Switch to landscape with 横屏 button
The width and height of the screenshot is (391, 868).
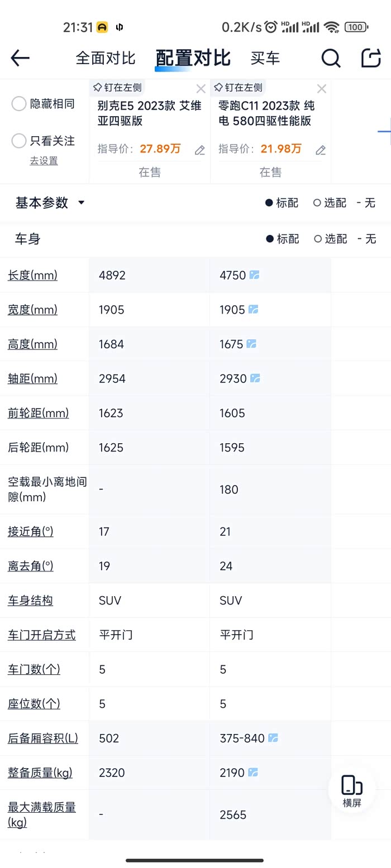pyautogui.click(x=352, y=792)
